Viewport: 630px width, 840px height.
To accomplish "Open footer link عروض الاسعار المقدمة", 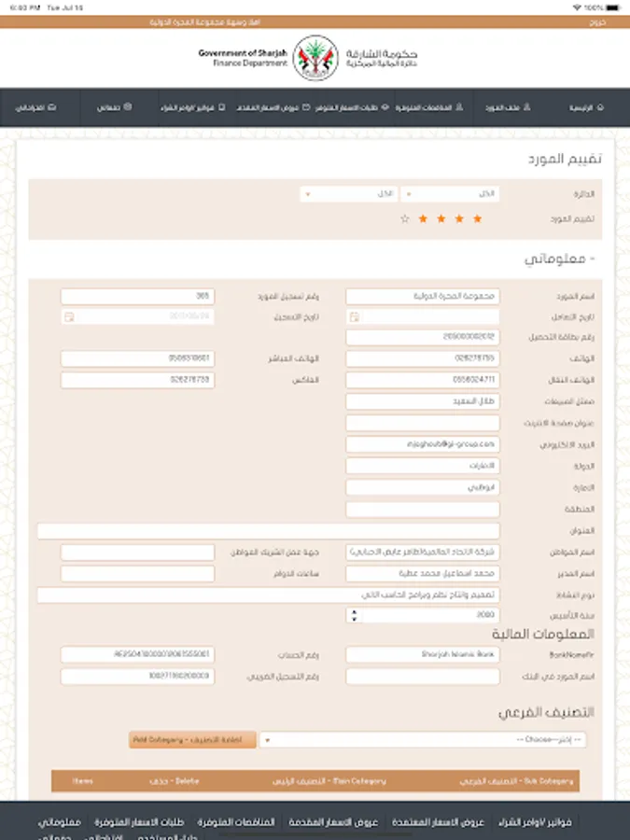I will coord(333,821).
